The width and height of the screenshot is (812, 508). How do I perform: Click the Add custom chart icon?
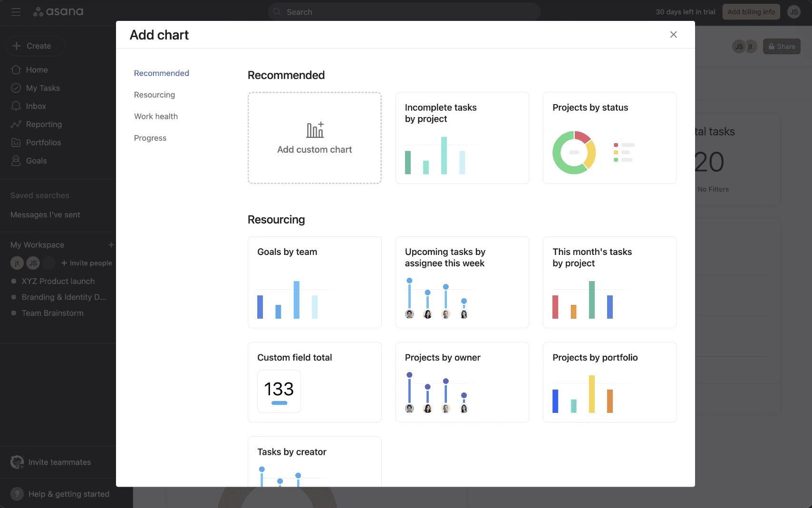coord(315,130)
